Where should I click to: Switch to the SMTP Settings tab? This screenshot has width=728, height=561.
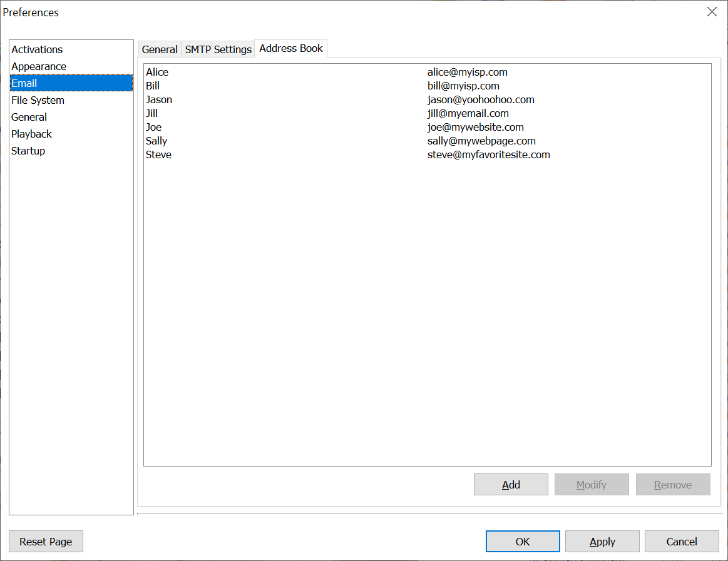pyautogui.click(x=218, y=49)
